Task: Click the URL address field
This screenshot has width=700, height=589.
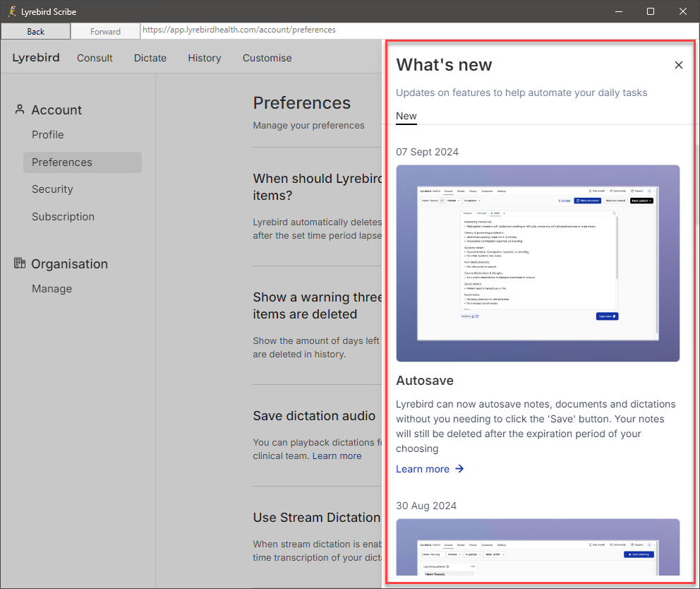Action: click(420, 30)
